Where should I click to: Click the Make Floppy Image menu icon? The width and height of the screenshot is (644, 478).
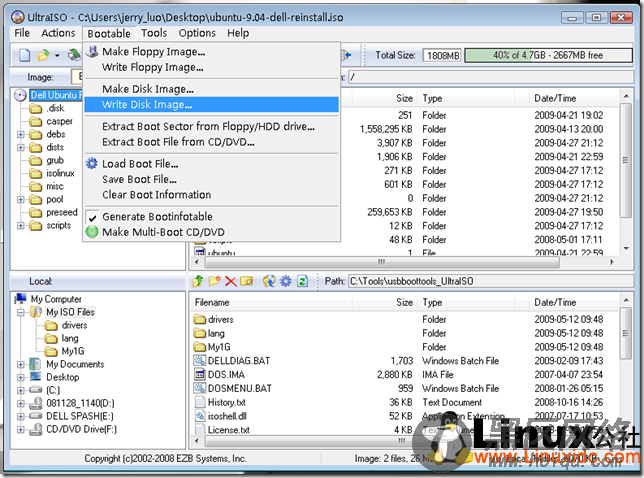pyautogui.click(x=92, y=51)
